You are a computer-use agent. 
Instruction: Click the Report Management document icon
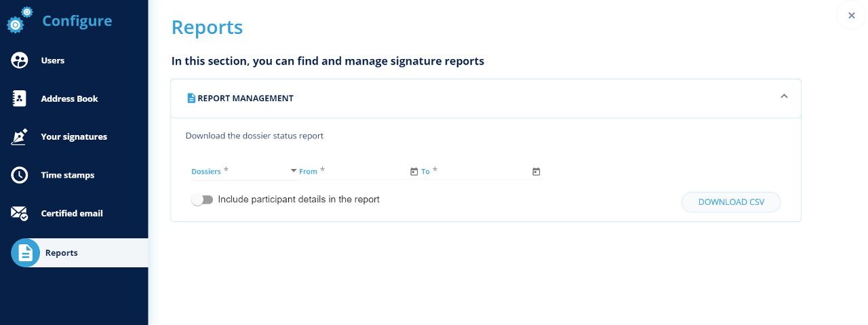pyautogui.click(x=191, y=98)
